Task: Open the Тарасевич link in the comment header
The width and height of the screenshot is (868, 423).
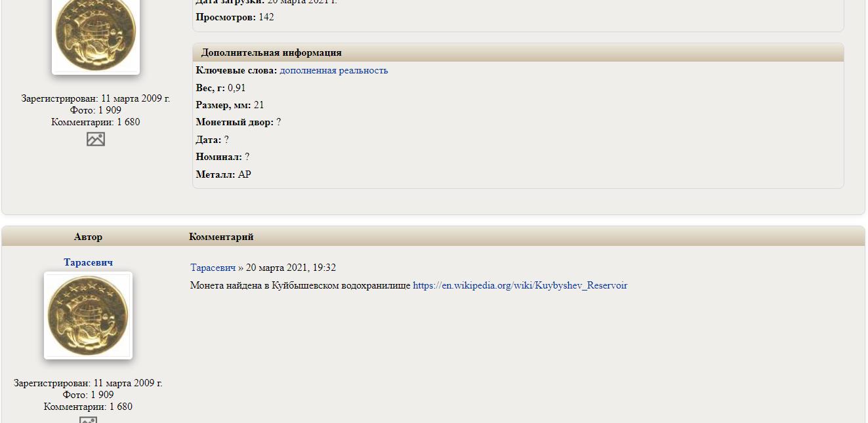Action: click(213, 268)
